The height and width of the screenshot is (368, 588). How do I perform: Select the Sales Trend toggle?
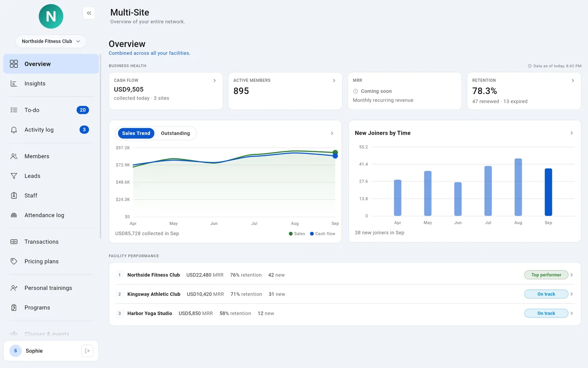tap(136, 133)
